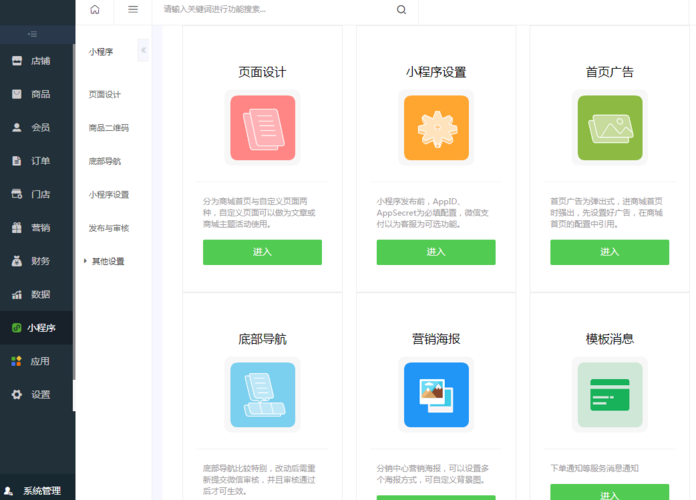Open 店铺 section in sidebar
This screenshot has height=500, width=696.
[36, 61]
